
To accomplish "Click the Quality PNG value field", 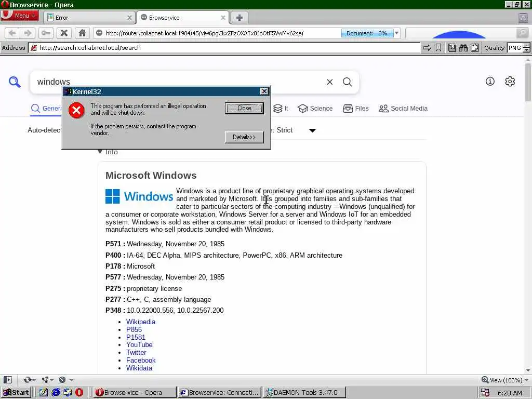I will coord(515,48).
